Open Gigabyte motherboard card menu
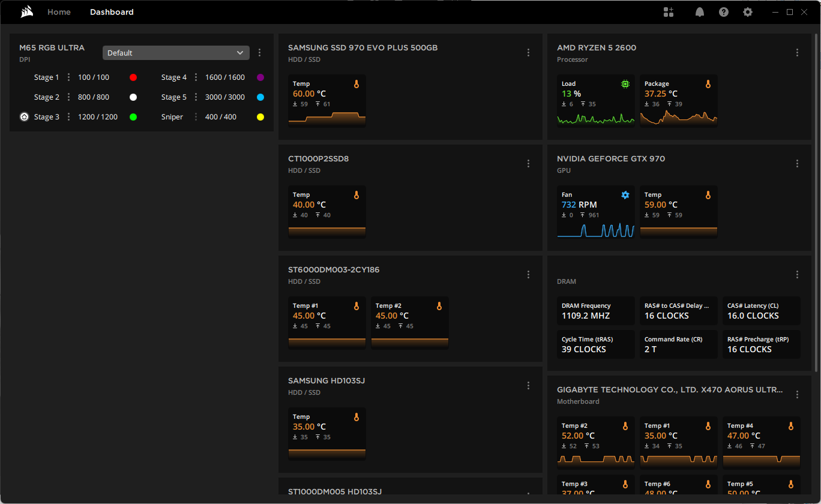Image resolution: width=821 pixels, height=504 pixels. click(x=797, y=395)
